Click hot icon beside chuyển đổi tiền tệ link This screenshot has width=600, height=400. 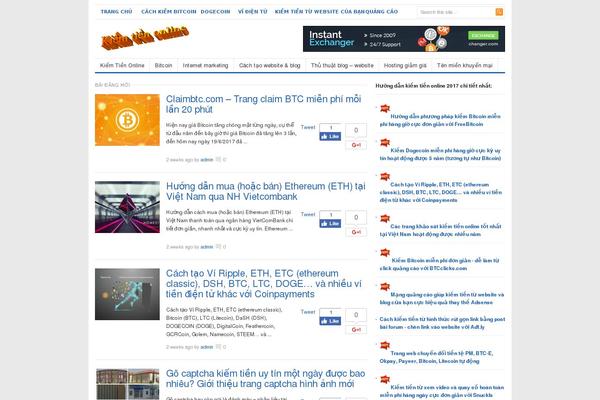[385, 345]
